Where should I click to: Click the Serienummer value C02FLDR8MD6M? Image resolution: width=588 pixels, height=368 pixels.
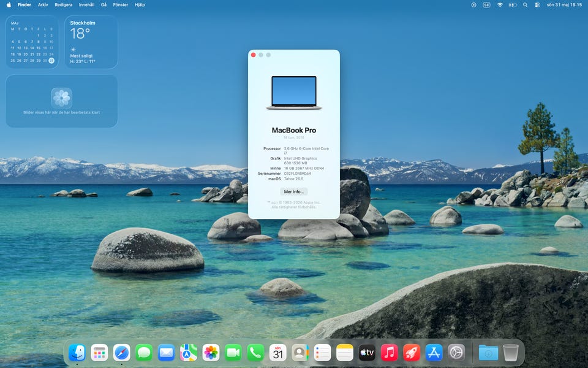[x=298, y=174]
